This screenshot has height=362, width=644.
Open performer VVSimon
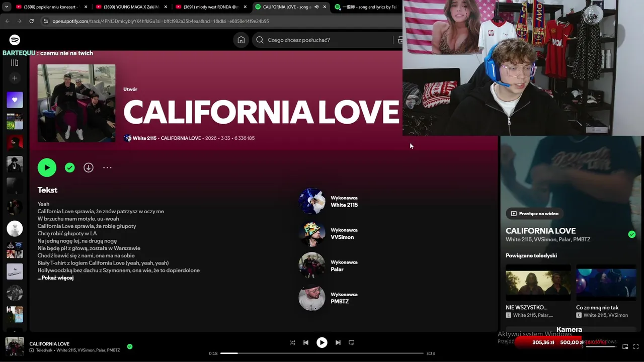pyautogui.click(x=342, y=237)
